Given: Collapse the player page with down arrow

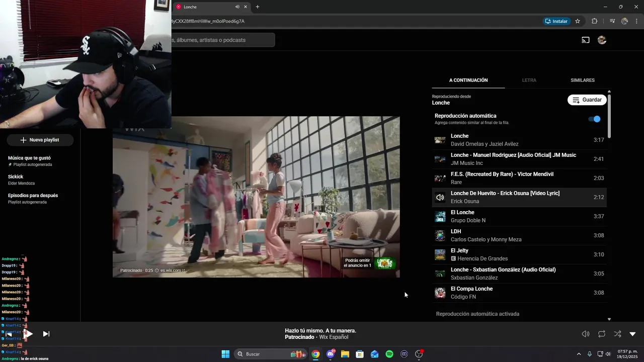Looking at the screenshot, I should (x=632, y=334).
